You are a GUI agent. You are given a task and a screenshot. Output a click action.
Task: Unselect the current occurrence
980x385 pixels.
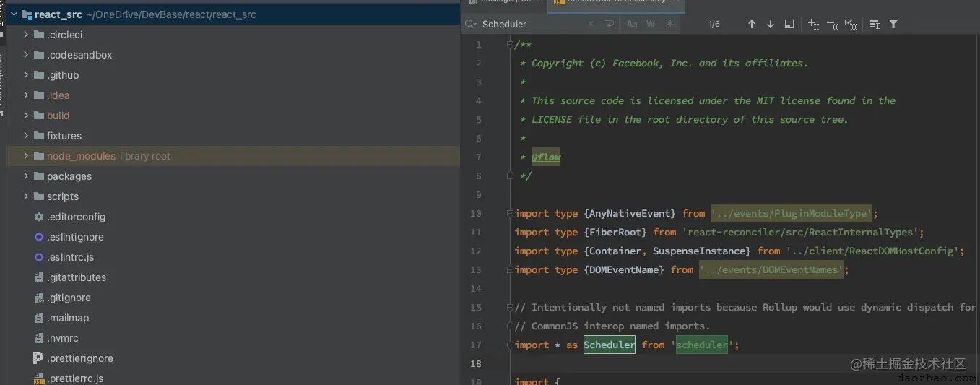(x=832, y=24)
